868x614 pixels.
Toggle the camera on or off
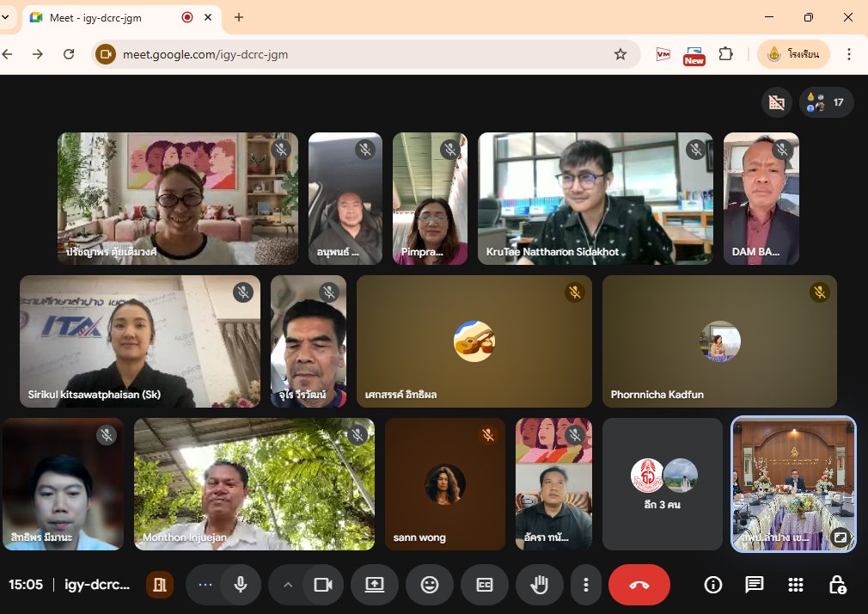[x=323, y=585]
